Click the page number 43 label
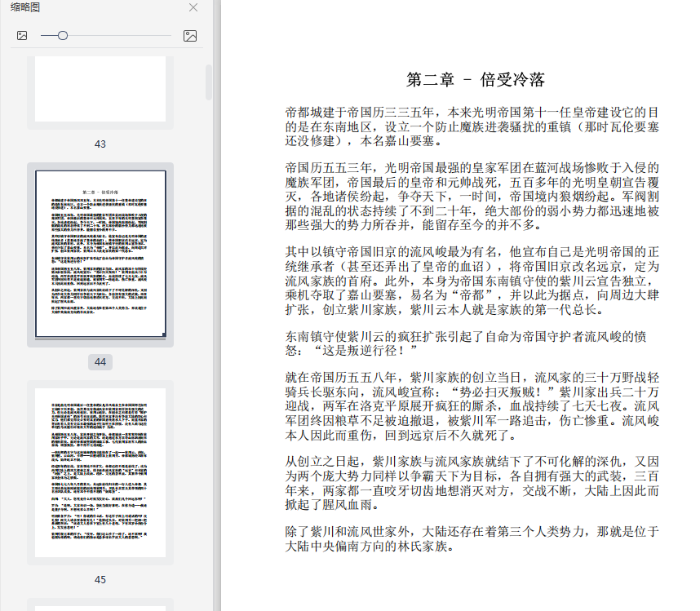The image size is (700, 611). click(x=100, y=144)
